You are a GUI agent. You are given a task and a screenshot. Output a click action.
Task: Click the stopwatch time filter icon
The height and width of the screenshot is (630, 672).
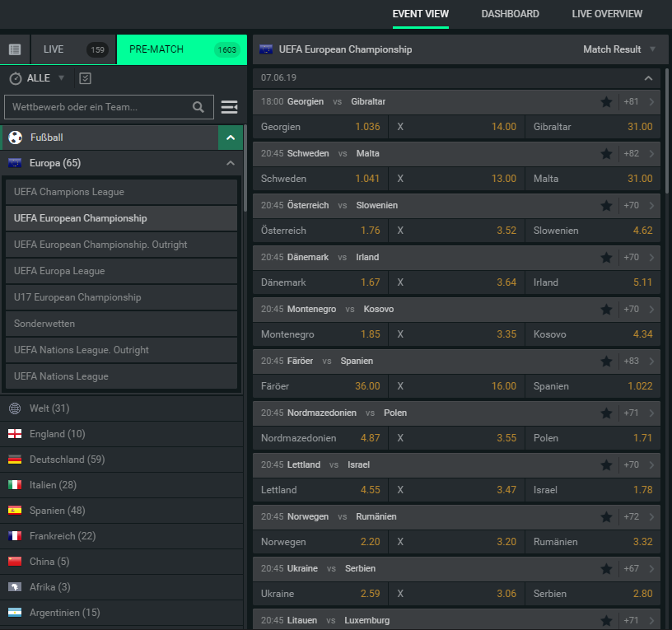tap(16, 78)
